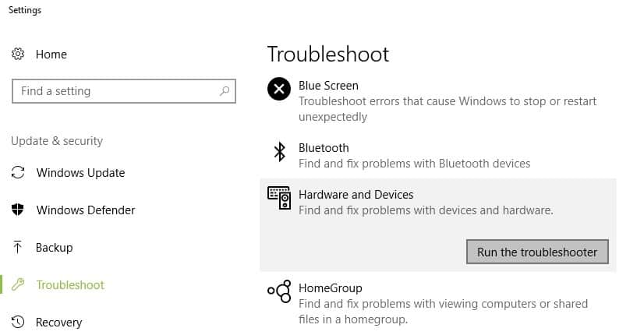The height and width of the screenshot is (335, 644).
Task: Expand the Bluetooth troubleshooter entry
Action: pyautogui.click(x=438, y=156)
